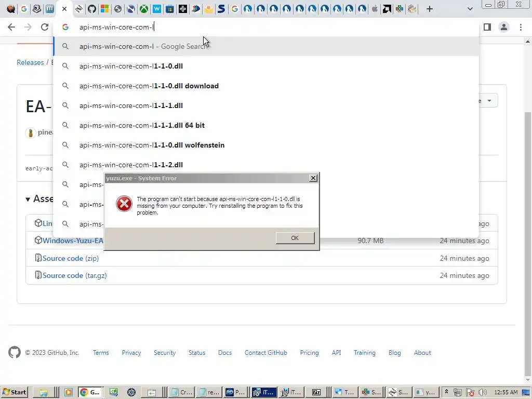Viewport: 532px width, 399px height.
Task: Click the '90.7 MB' file size text
Action: point(370,241)
